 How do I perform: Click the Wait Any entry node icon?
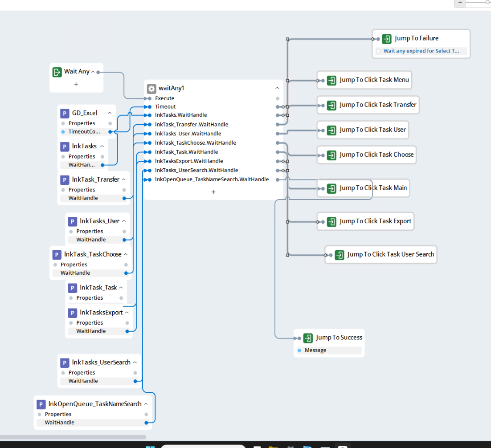[x=57, y=72]
